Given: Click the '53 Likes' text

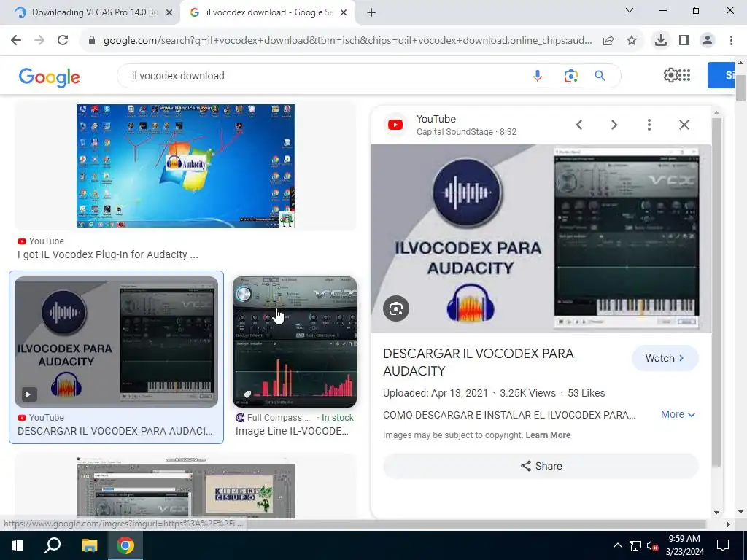Looking at the screenshot, I should coord(586,393).
